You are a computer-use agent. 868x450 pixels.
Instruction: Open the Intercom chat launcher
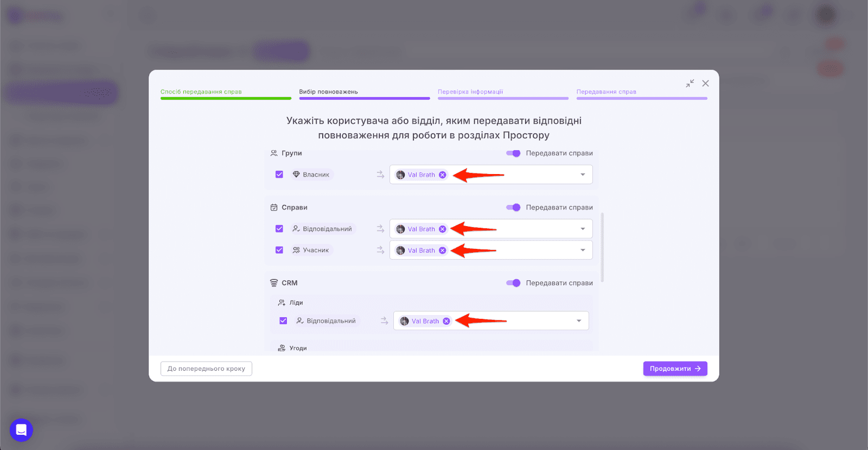(x=21, y=430)
